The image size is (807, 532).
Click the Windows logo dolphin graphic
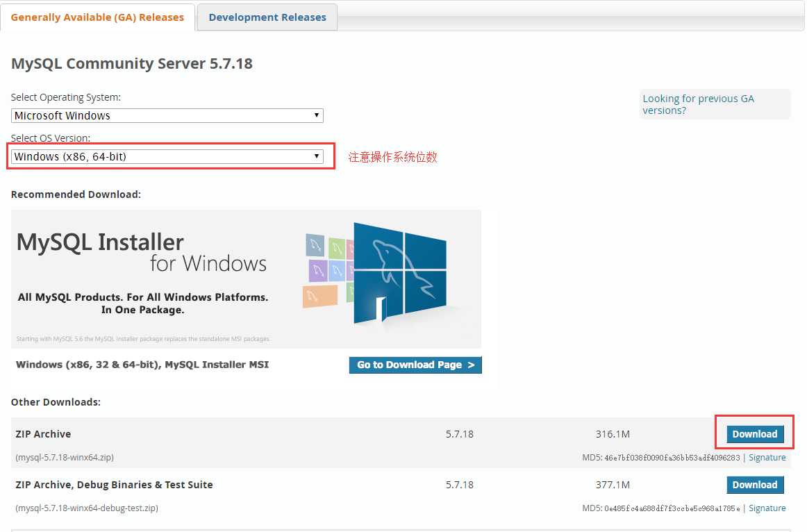pos(400,273)
